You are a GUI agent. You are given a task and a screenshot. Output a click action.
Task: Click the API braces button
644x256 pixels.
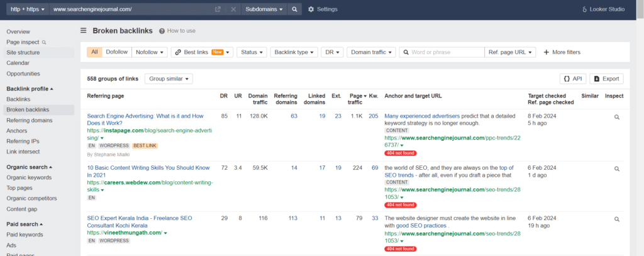[x=573, y=79]
